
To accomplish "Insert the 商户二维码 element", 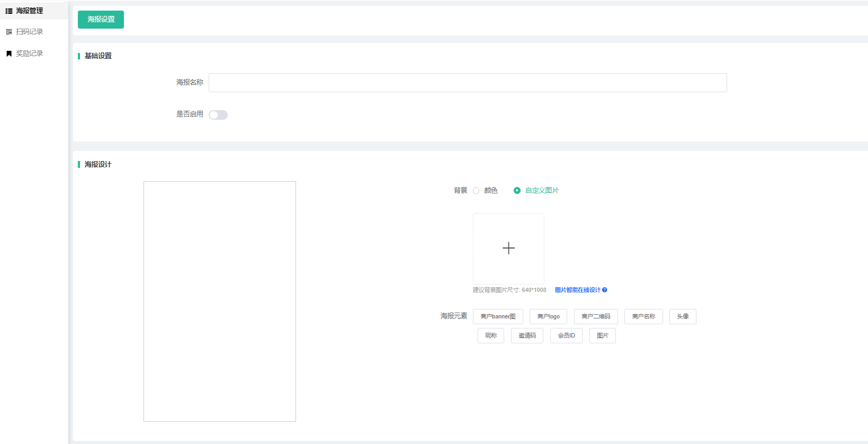I will [596, 317].
